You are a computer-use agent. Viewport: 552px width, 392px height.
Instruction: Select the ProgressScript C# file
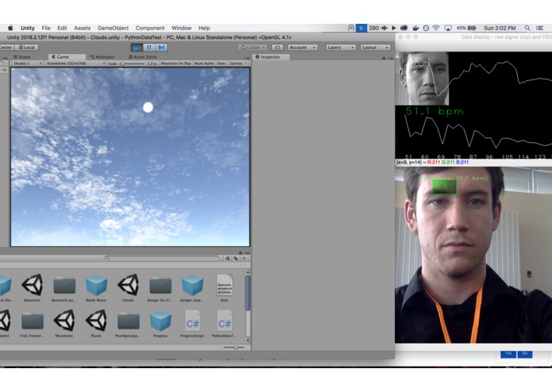[x=192, y=324]
